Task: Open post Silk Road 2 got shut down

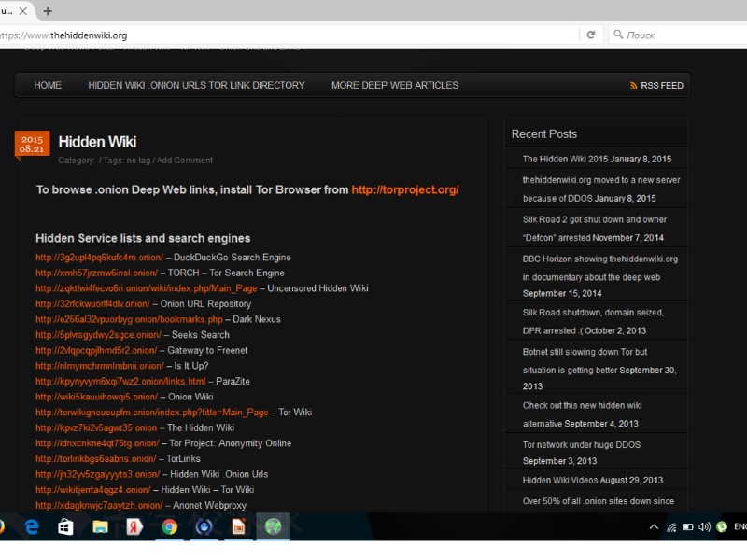Action: pyautogui.click(x=595, y=229)
